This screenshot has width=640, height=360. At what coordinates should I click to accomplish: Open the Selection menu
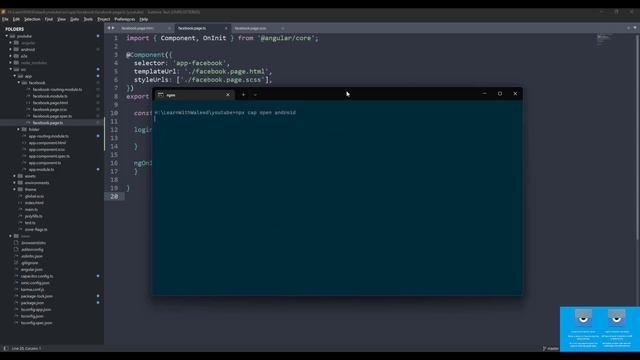[x=32, y=19]
